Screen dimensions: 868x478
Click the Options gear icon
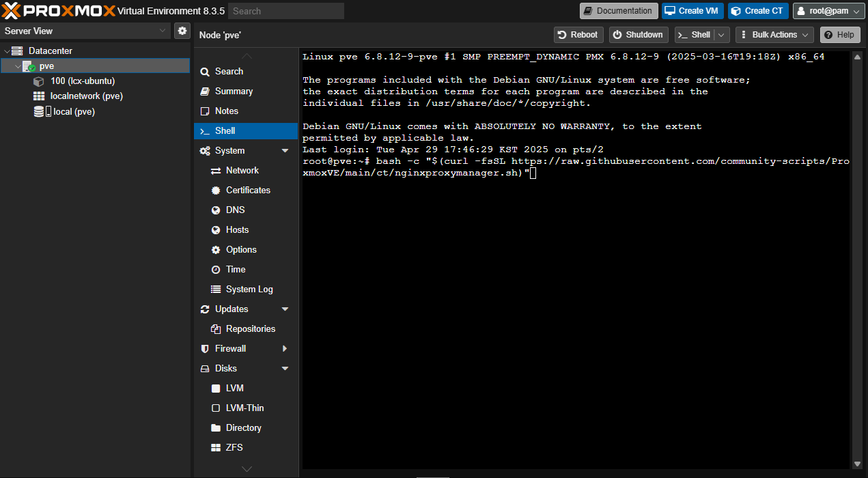(216, 250)
